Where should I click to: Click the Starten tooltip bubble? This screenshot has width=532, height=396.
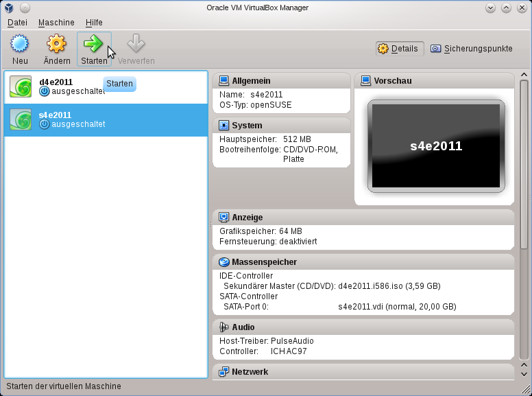click(119, 84)
